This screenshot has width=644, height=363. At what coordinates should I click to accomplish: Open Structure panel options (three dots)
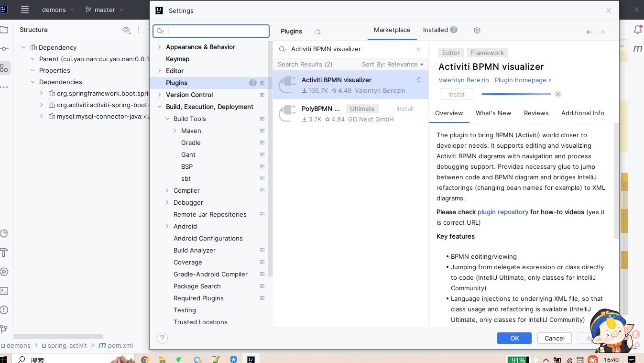point(139,30)
